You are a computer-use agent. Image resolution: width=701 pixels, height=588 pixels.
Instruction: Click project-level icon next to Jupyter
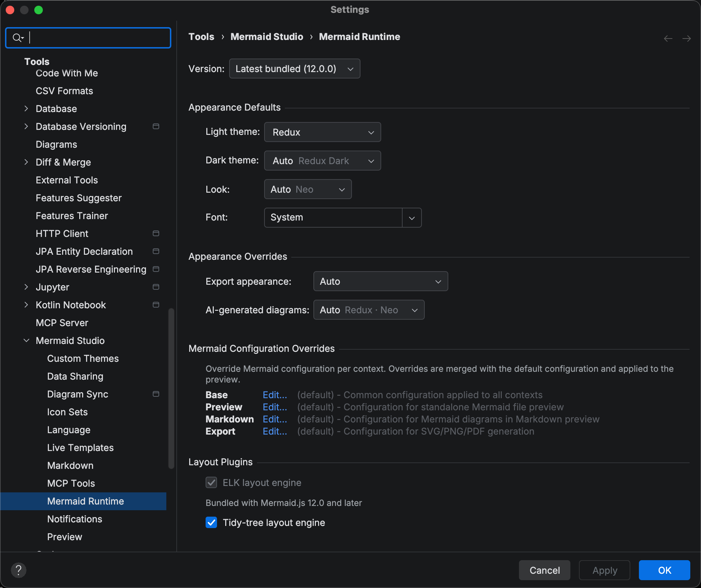coord(156,287)
